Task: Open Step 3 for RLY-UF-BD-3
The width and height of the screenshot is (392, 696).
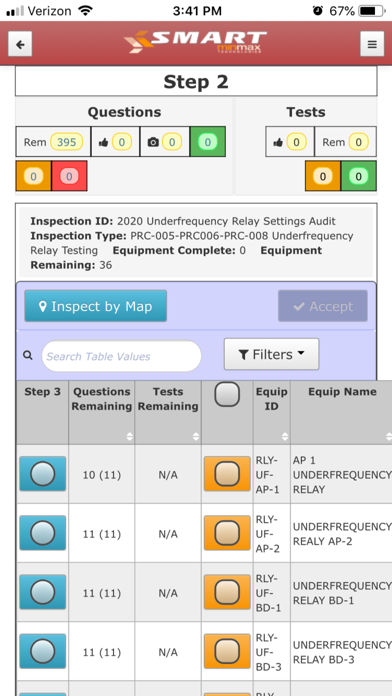Action: tap(43, 651)
